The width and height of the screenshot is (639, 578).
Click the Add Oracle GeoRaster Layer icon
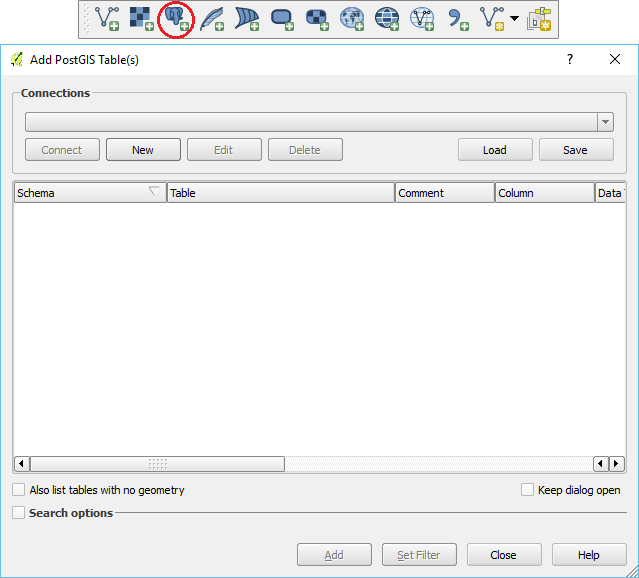coord(317,19)
